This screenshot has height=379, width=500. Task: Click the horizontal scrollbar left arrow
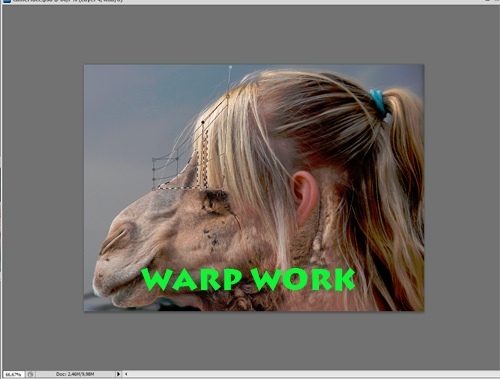(126, 374)
